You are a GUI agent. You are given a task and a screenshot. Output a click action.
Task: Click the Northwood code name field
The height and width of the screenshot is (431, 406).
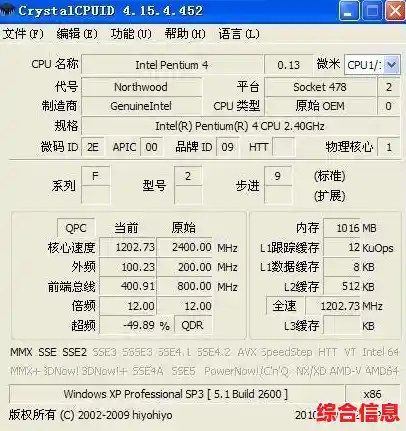coord(141,87)
